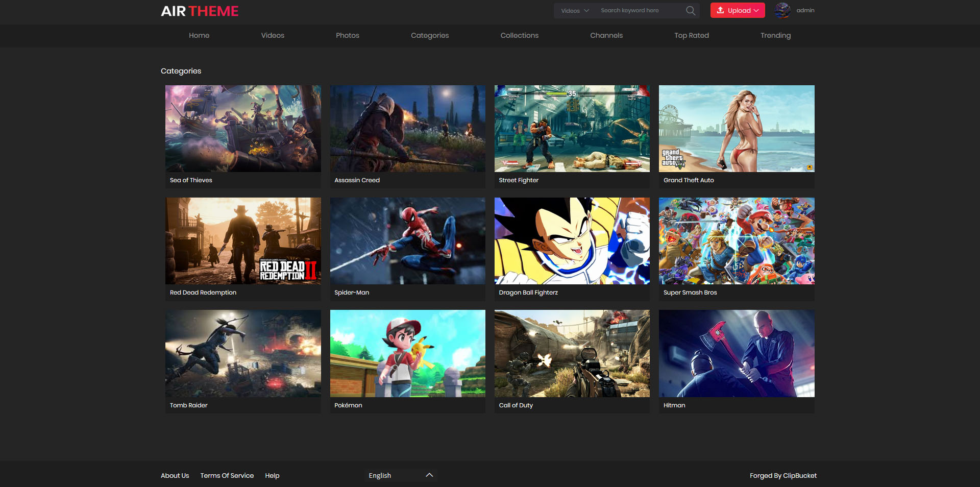The height and width of the screenshot is (487, 980).
Task: Click the Hitman title text
Action: [x=674, y=405]
